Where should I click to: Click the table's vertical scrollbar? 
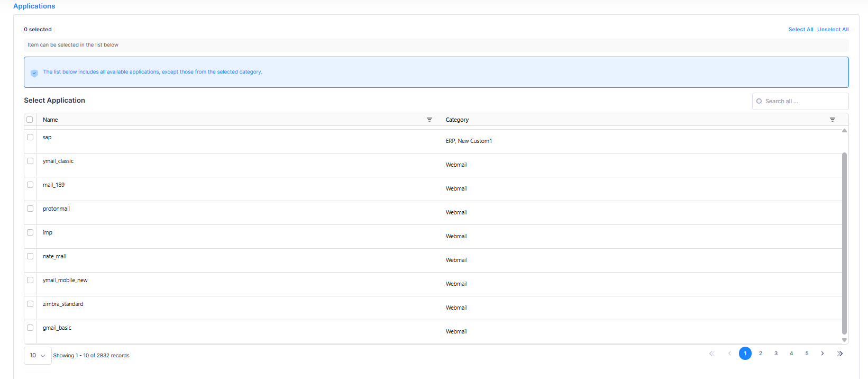pyautogui.click(x=844, y=243)
